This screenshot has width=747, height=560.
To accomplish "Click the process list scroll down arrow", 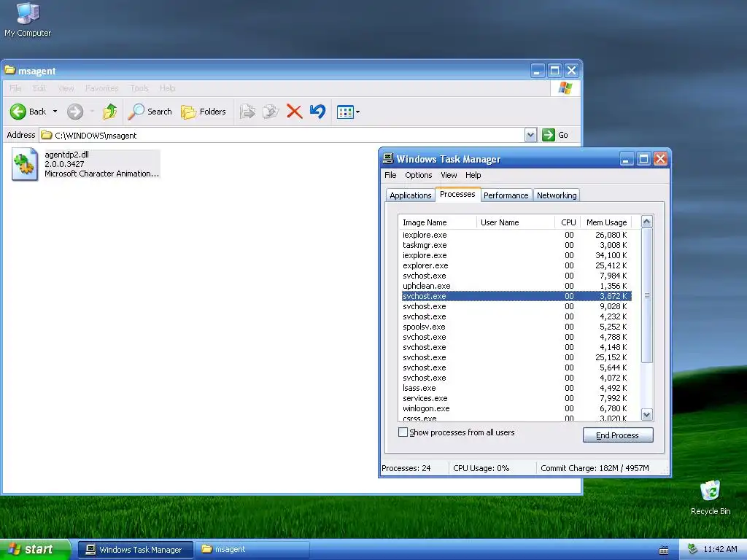I will click(x=646, y=414).
